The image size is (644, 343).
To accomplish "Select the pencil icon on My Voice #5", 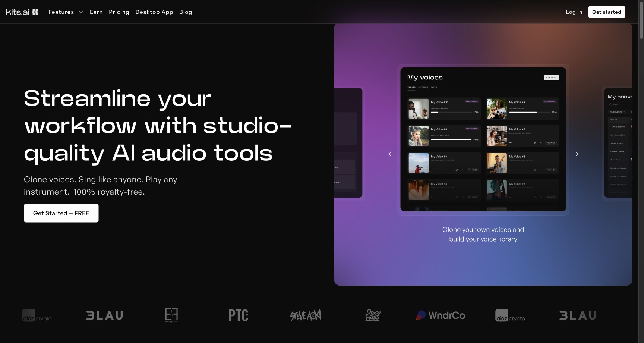I will click(535, 170).
